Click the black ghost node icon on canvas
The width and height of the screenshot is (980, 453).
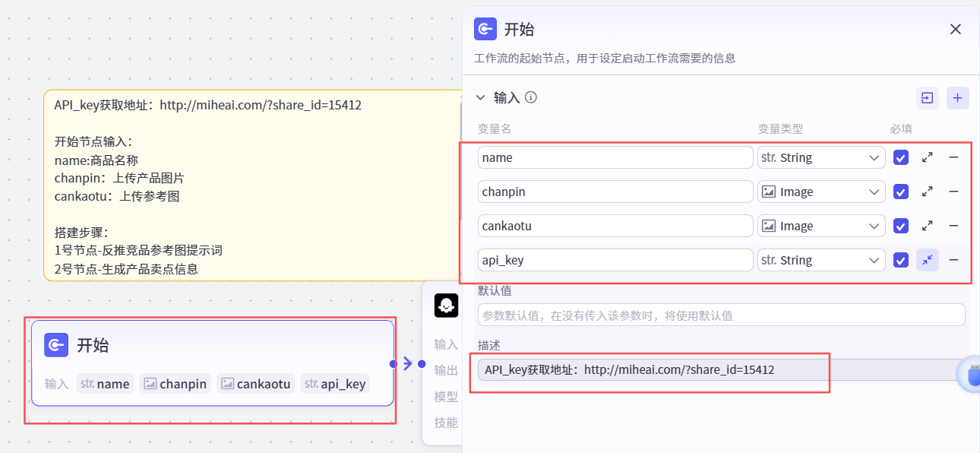coord(446,305)
